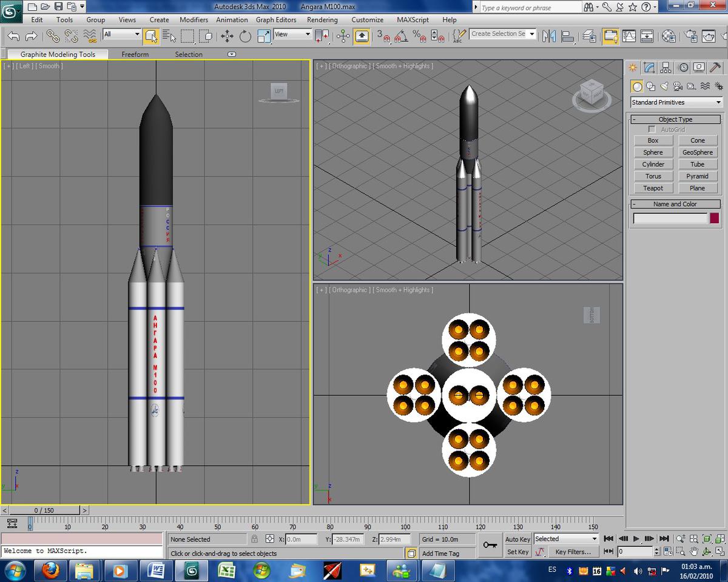Open the Modifiers menu

click(x=194, y=20)
